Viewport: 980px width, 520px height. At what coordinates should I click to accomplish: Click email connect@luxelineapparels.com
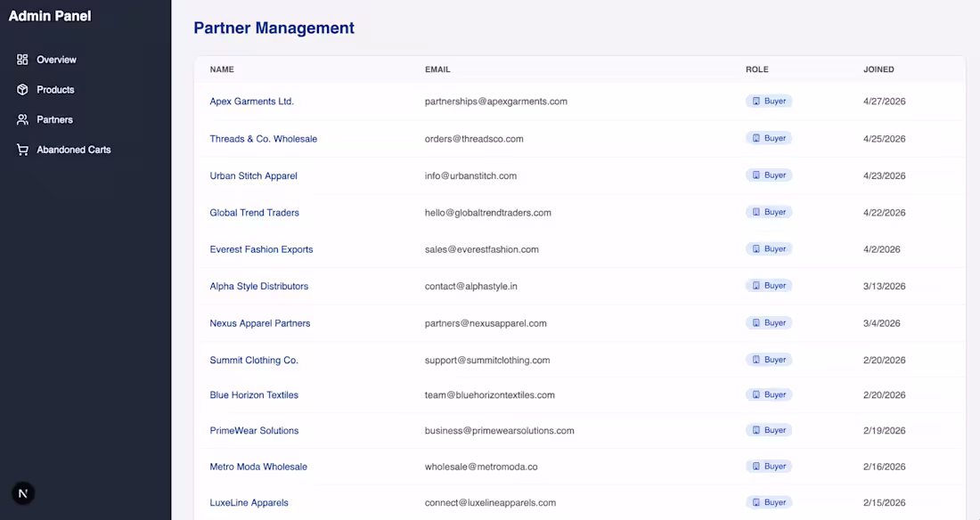491,502
